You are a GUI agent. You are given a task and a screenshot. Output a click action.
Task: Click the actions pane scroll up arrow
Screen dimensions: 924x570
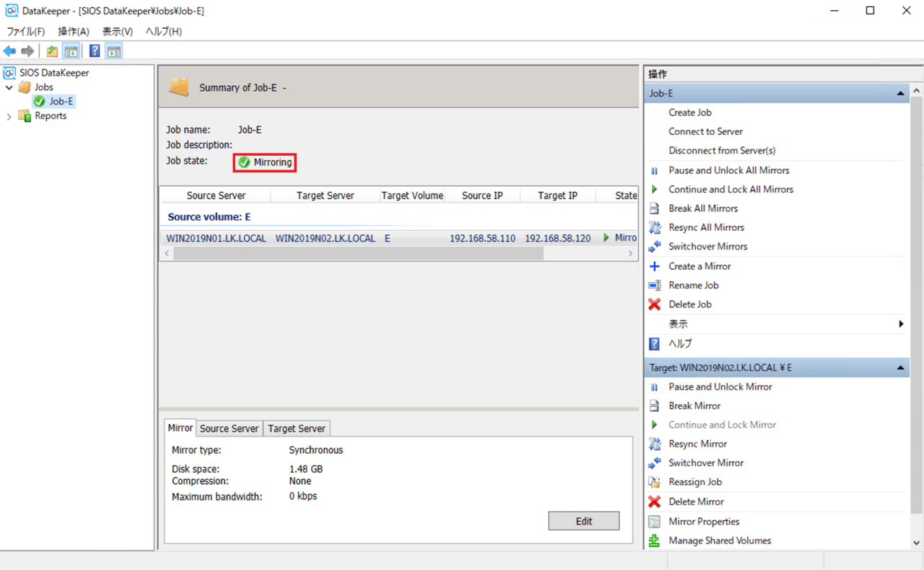pos(917,91)
